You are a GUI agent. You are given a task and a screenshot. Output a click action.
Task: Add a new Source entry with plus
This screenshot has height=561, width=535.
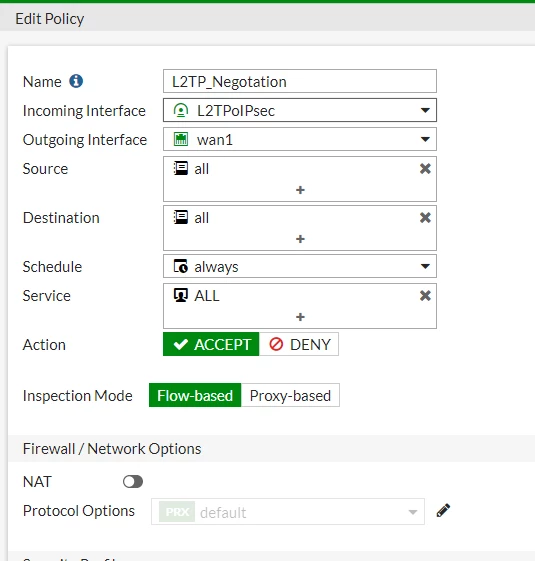[300, 190]
